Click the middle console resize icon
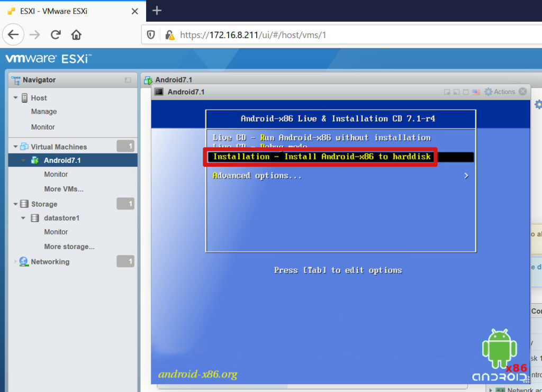Image resolution: width=542 pixels, height=392 pixels. coord(457,92)
